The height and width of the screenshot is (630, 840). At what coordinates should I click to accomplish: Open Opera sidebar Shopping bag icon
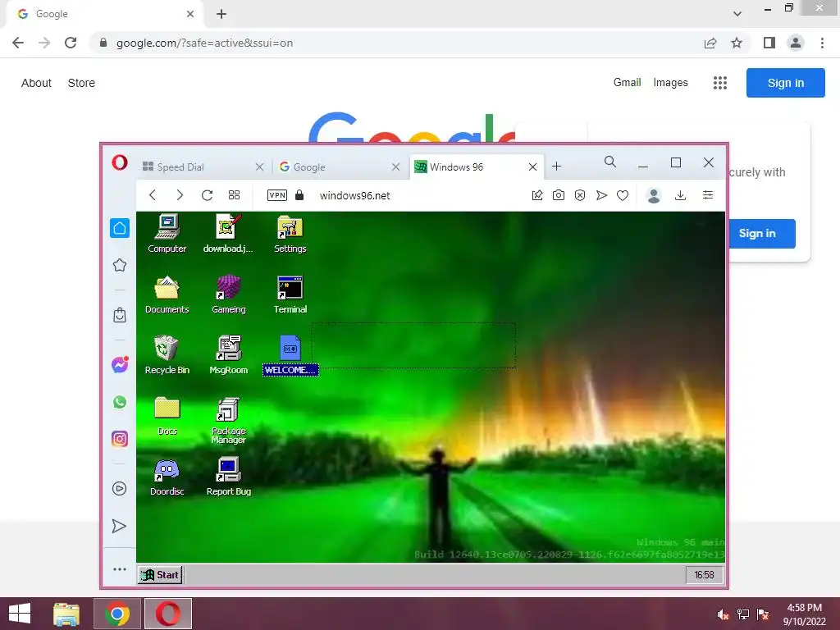click(120, 315)
